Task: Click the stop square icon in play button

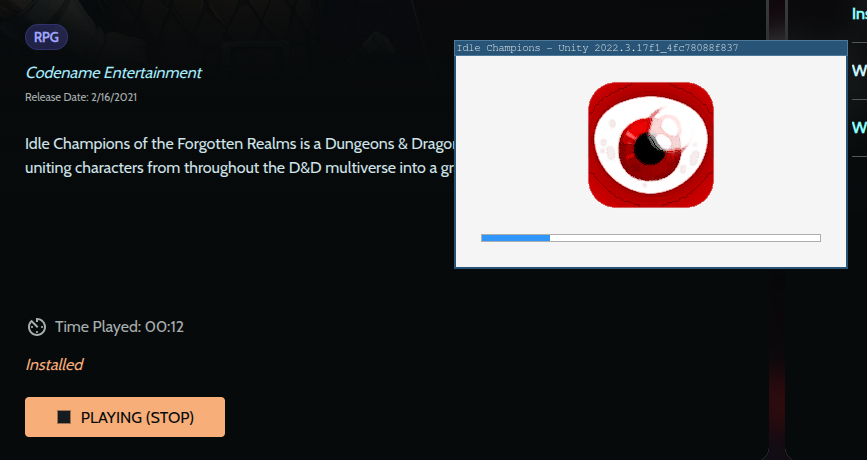Action: pyautogui.click(x=64, y=417)
